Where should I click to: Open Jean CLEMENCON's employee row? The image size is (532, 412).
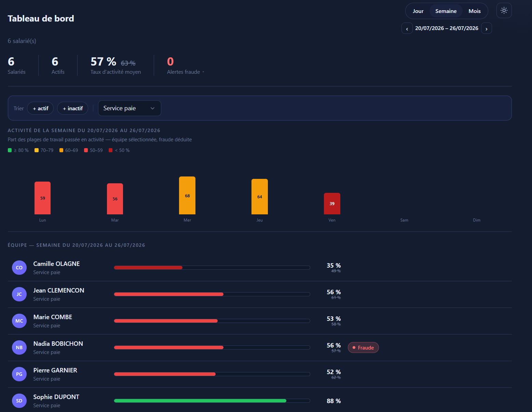(x=260, y=294)
